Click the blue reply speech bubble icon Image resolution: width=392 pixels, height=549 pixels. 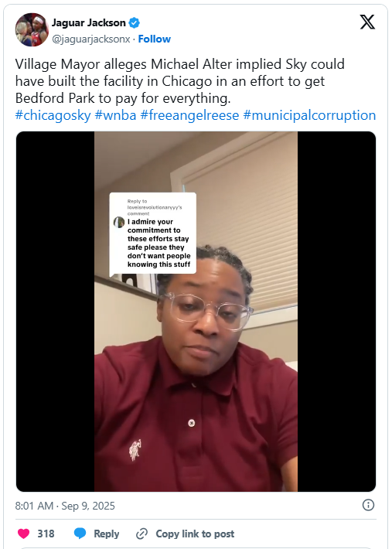click(x=80, y=534)
